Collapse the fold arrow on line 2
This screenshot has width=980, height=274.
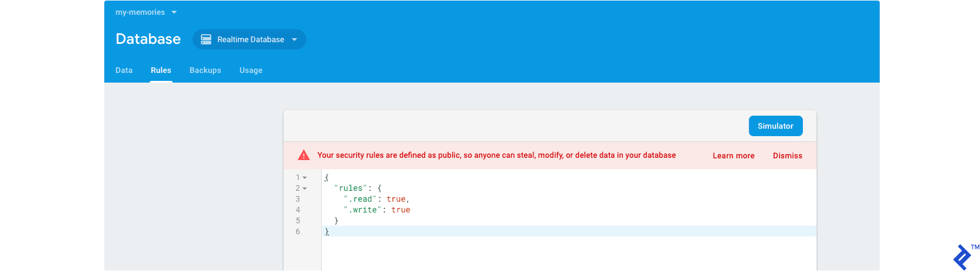click(x=305, y=189)
